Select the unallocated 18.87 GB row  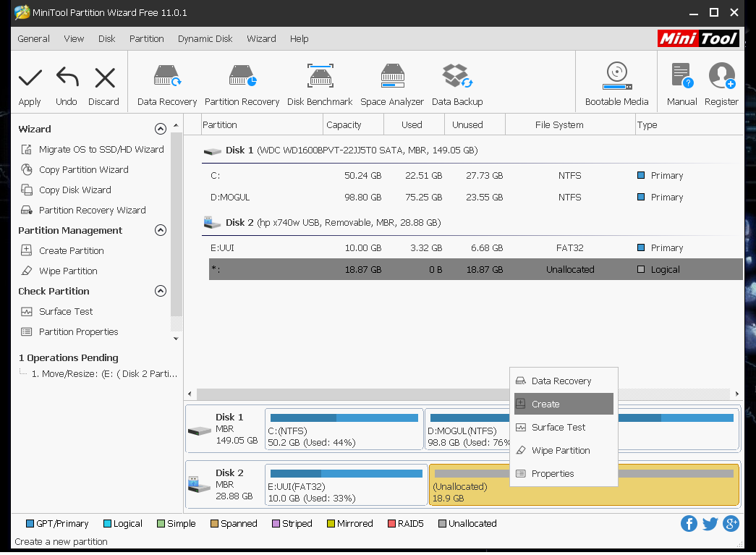point(476,270)
